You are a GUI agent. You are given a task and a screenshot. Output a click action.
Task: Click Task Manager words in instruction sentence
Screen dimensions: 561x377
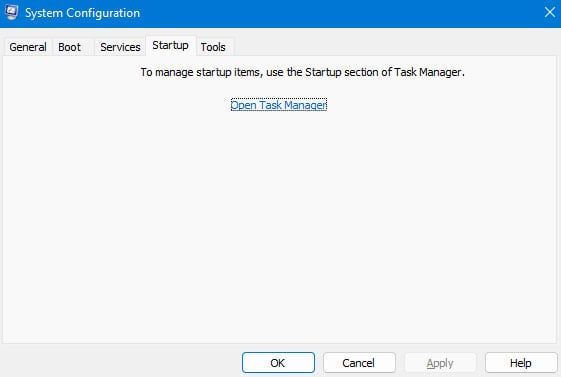point(427,72)
